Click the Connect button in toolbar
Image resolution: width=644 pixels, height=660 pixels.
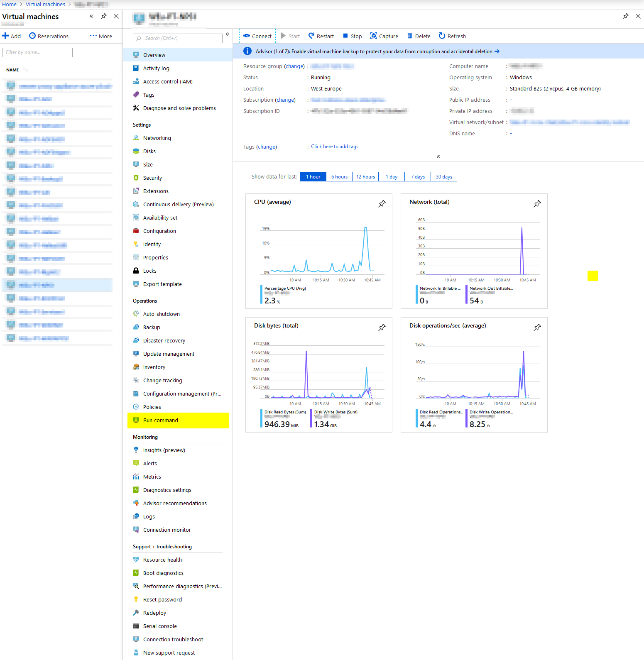(257, 36)
